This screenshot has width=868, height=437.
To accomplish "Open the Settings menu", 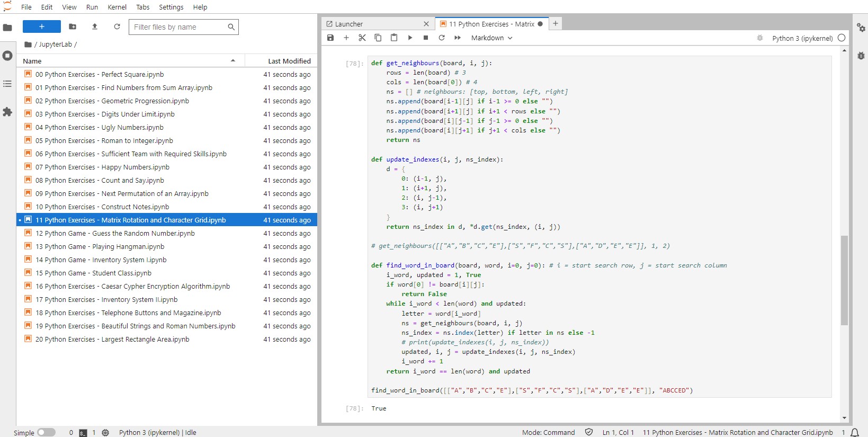I will point(171,7).
